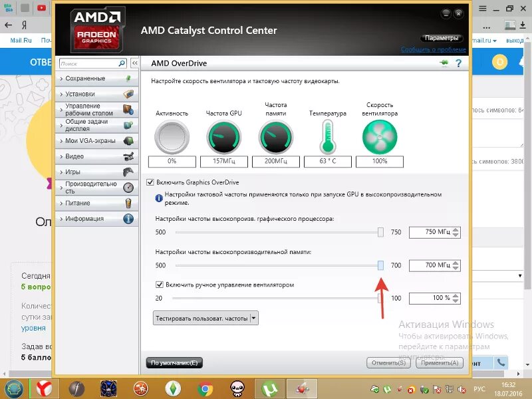Click Mail.Ru link in browser window

(21, 41)
